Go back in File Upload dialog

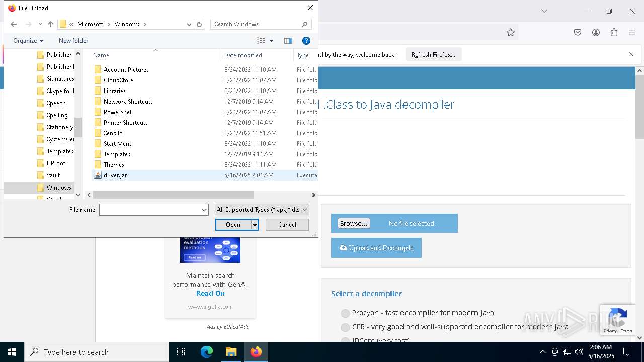click(x=14, y=24)
